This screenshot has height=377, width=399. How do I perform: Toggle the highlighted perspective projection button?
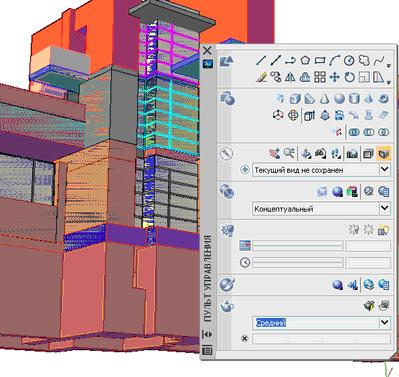coord(383,154)
